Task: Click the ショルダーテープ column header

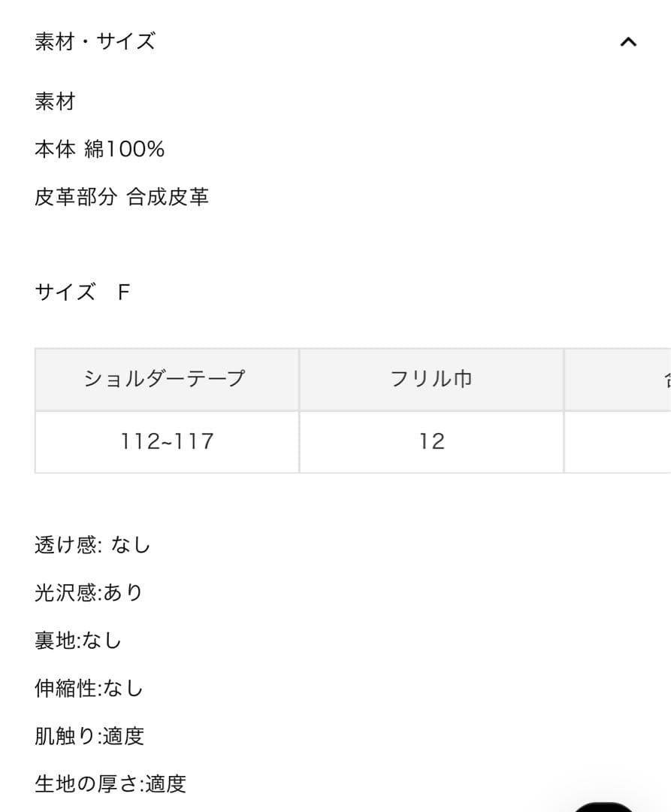Action: click(x=167, y=379)
